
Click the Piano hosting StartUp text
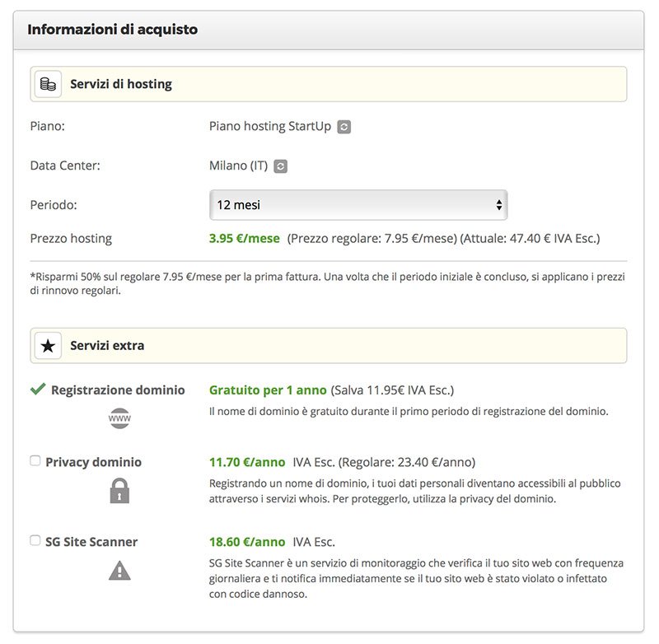pyautogui.click(x=270, y=127)
